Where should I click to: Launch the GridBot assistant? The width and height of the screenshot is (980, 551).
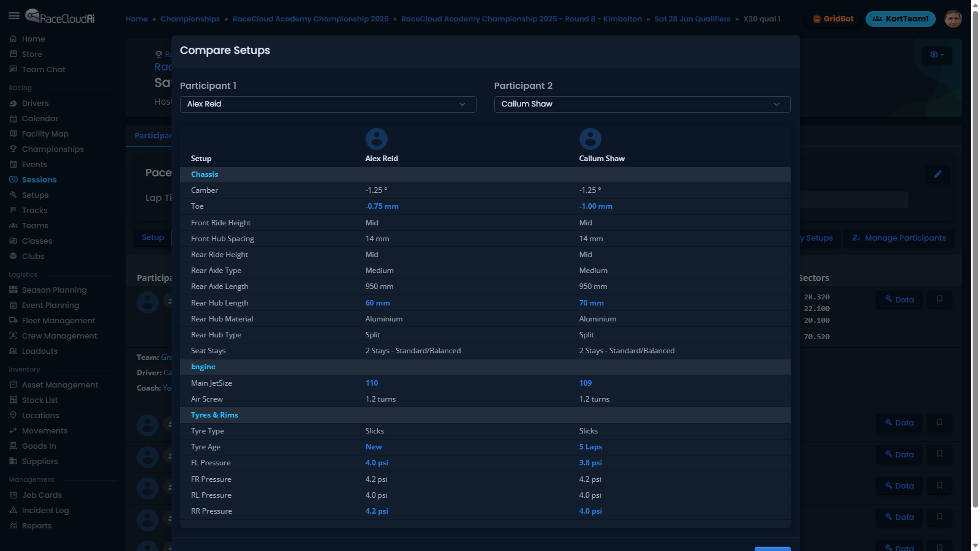click(x=832, y=18)
